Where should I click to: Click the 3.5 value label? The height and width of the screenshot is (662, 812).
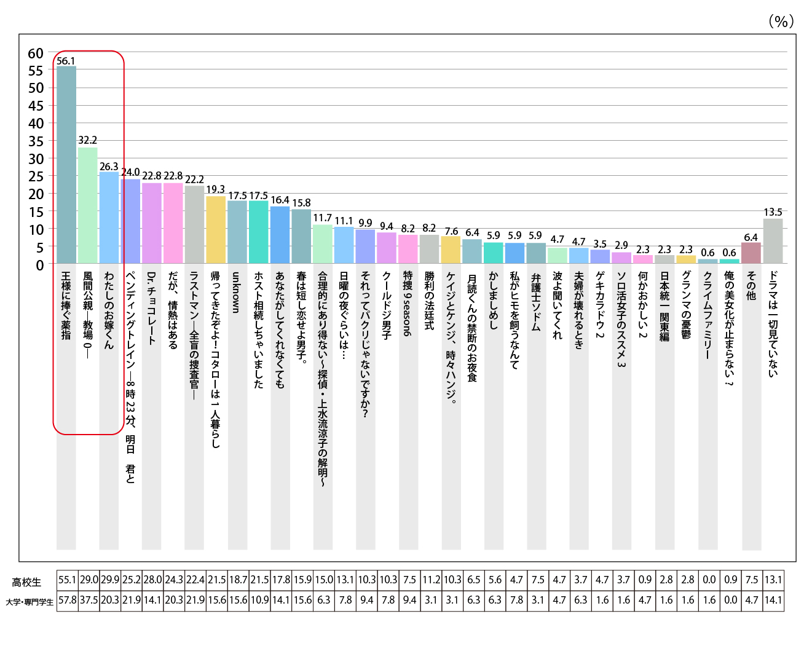tap(600, 245)
